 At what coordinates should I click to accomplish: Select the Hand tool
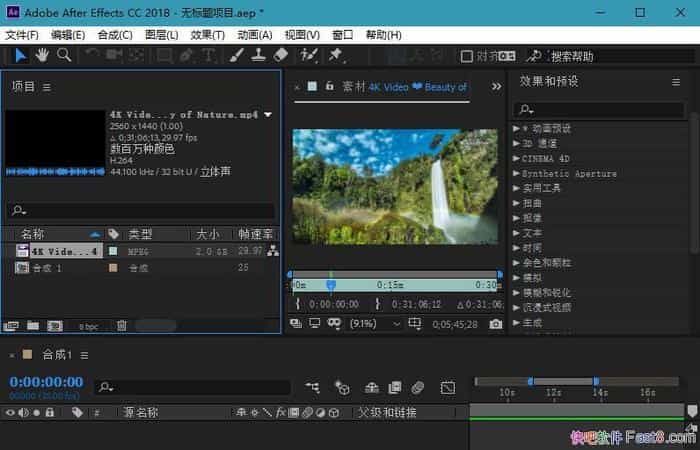tap(42, 55)
